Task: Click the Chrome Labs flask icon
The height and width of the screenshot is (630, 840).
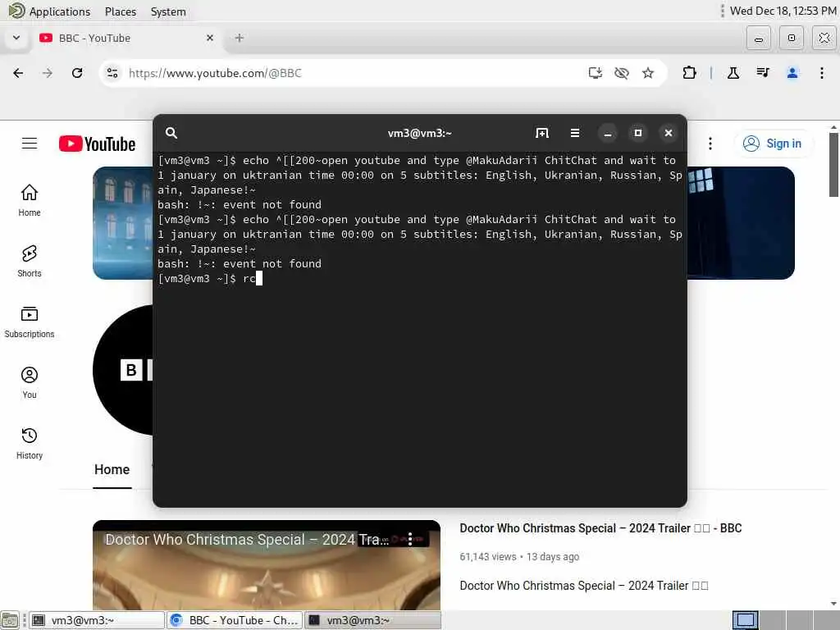Action: point(733,73)
